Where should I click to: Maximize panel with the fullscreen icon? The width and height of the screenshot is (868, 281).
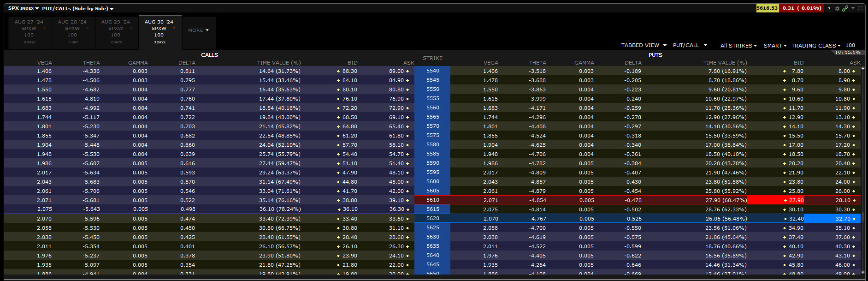[x=860, y=8]
